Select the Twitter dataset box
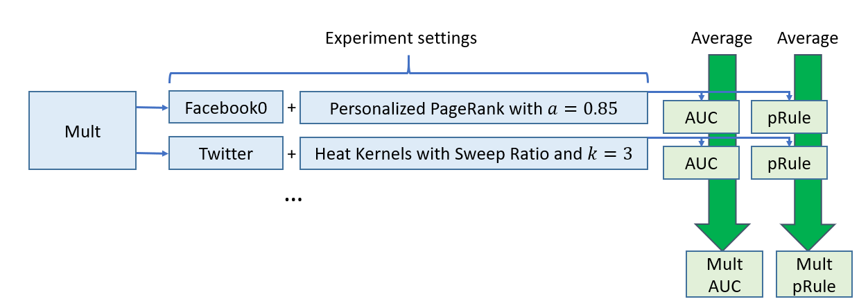Image resolution: width=868 pixels, height=306 pixels. [226, 153]
